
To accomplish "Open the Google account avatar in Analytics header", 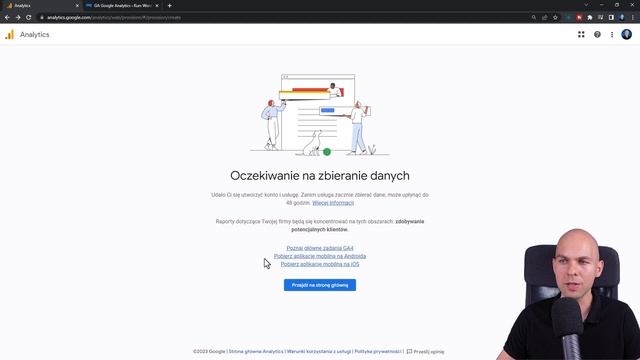I will [627, 34].
